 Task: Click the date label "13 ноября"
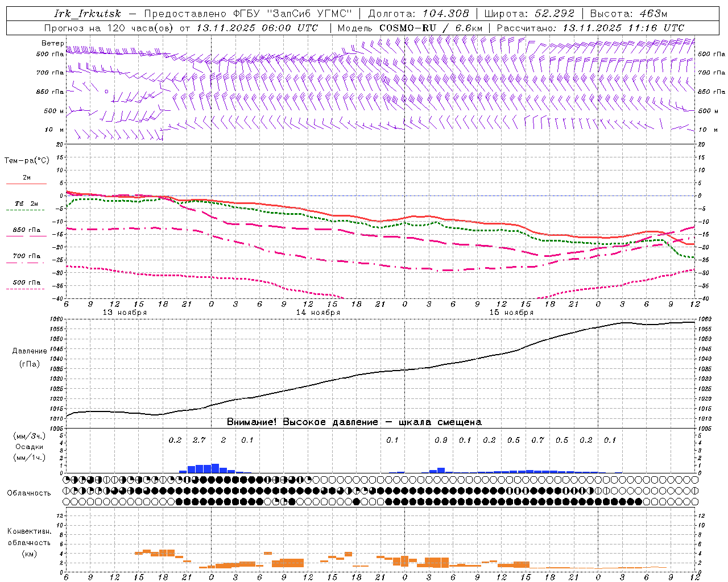pos(125,313)
